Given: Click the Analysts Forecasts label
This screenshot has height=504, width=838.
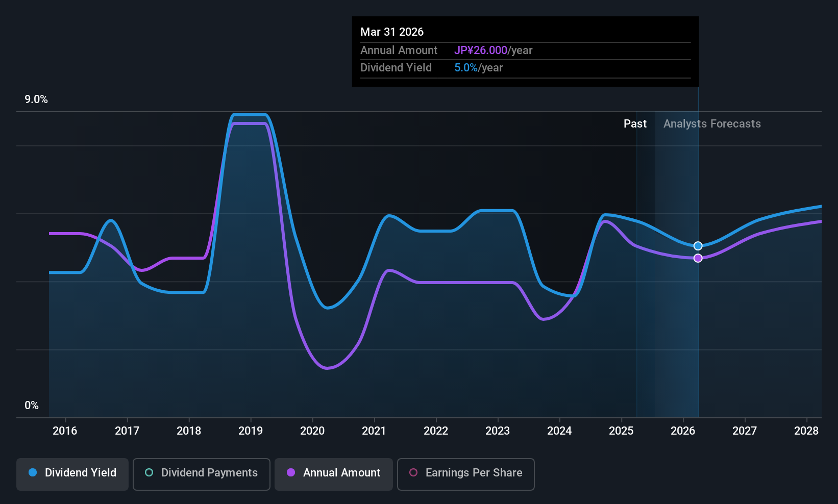Looking at the screenshot, I should (712, 124).
